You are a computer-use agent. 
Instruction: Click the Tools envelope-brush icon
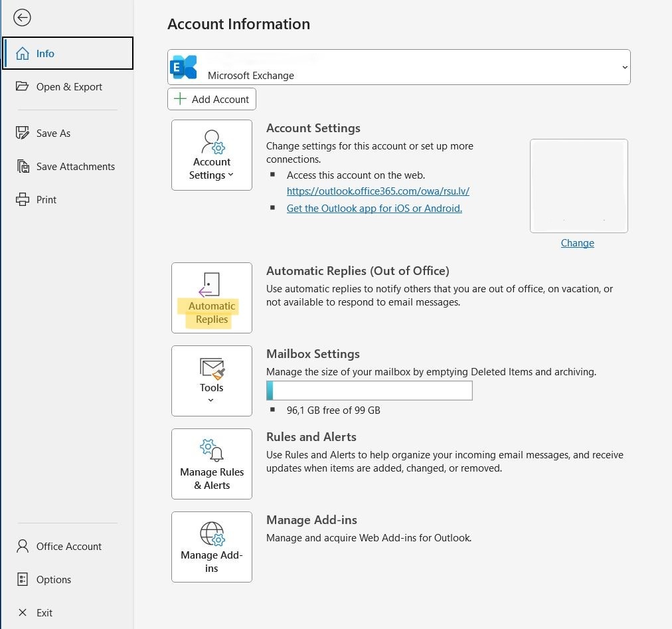[x=212, y=369]
